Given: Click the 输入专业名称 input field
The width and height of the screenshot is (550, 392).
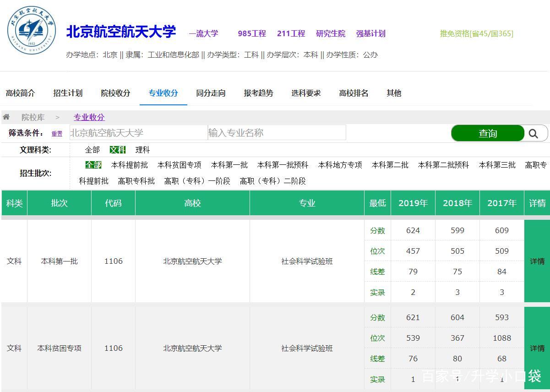Looking at the screenshot, I should (277, 133).
